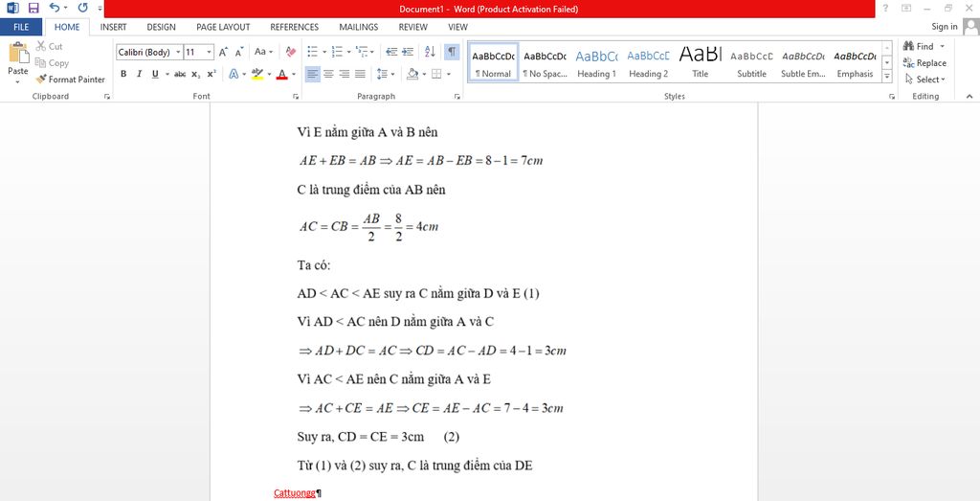This screenshot has height=501, width=980.
Task: Toggle Show/Hide paragraph marks
Action: [452, 52]
